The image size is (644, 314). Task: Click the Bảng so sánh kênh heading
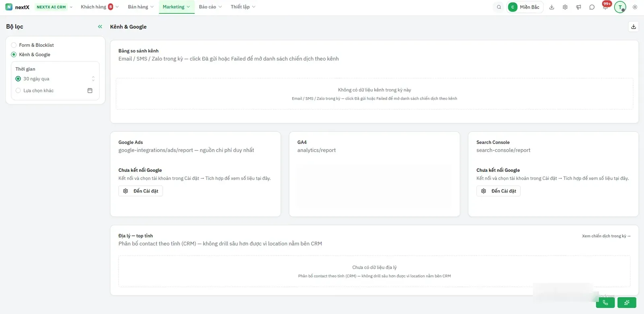click(138, 51)
